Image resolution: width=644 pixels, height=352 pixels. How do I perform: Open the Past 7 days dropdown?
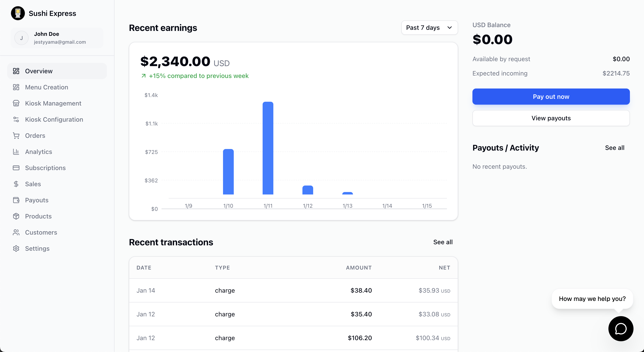[x=429, y=28]
